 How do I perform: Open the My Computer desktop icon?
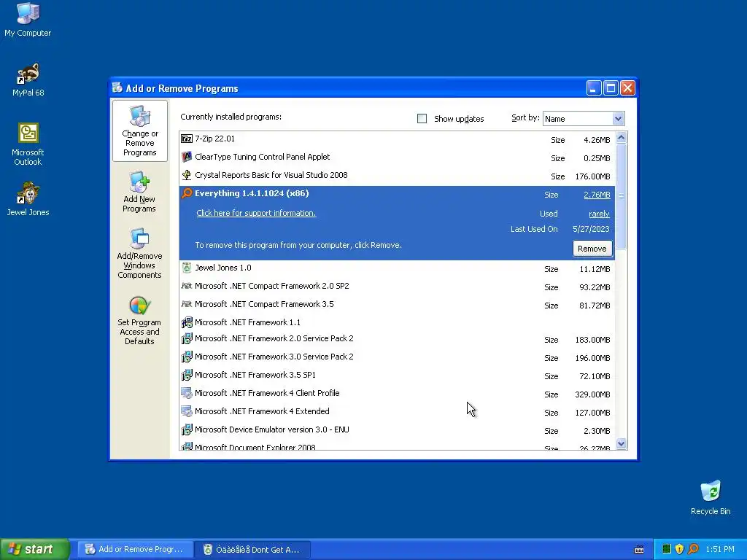(x=28, y=19)
